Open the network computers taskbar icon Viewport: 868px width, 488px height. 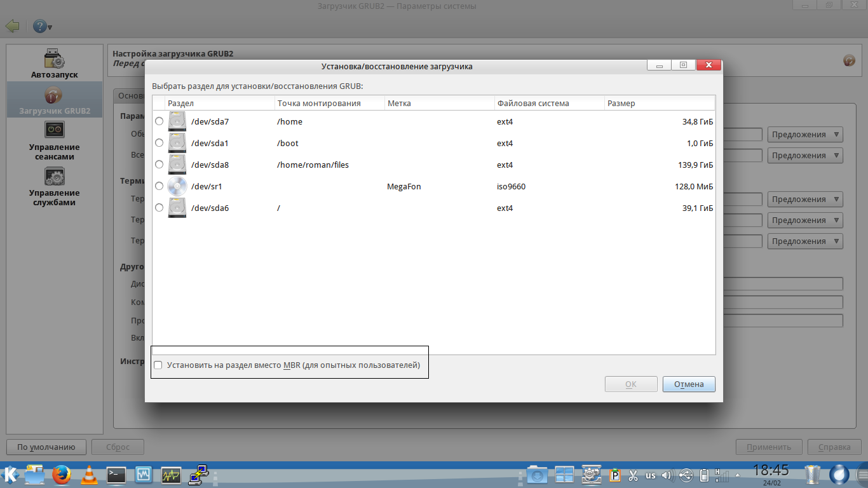(199, 474)
